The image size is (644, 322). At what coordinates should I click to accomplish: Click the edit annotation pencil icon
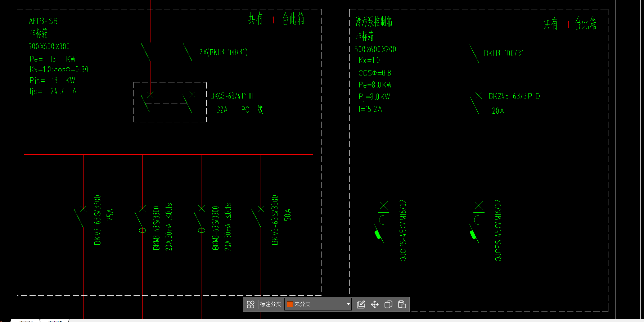(x=361, y=304)
